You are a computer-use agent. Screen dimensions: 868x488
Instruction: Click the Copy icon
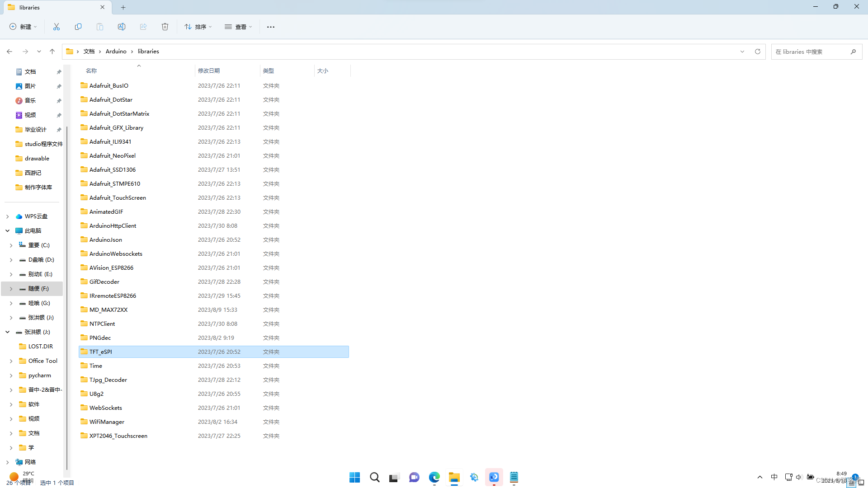click(78, 27)
